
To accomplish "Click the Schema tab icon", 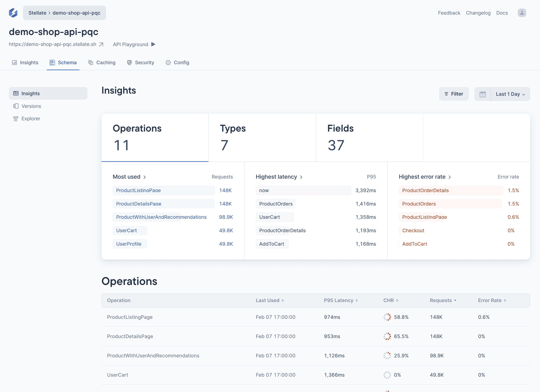I will [52, 62].
